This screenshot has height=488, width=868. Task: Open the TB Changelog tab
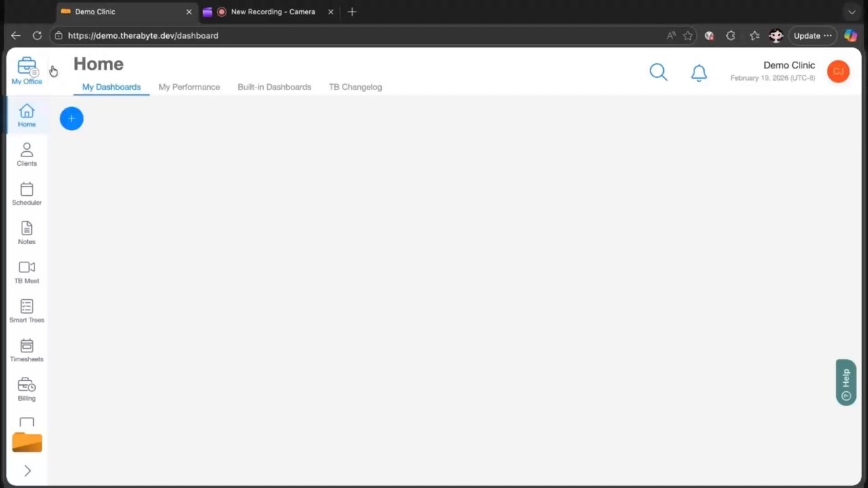coord(355,87)
